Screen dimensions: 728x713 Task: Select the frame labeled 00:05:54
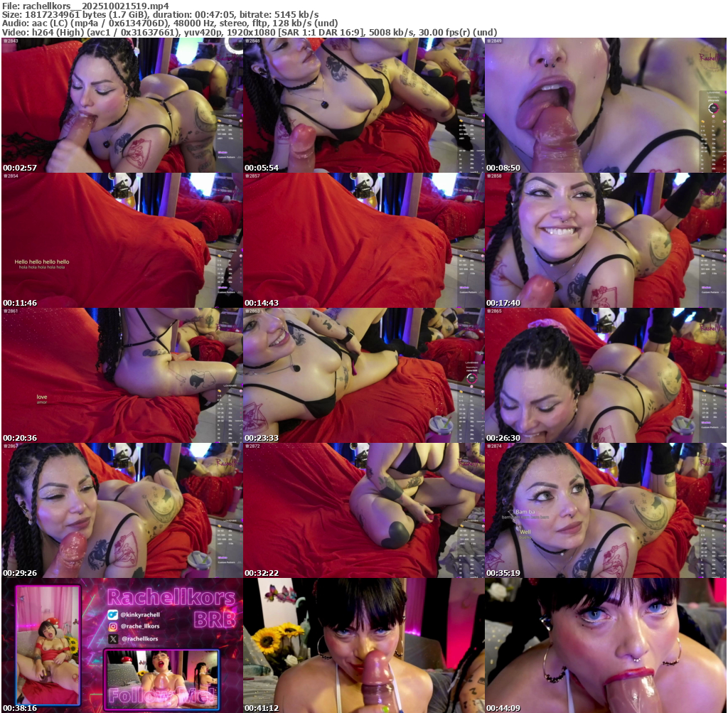(363, 105)
